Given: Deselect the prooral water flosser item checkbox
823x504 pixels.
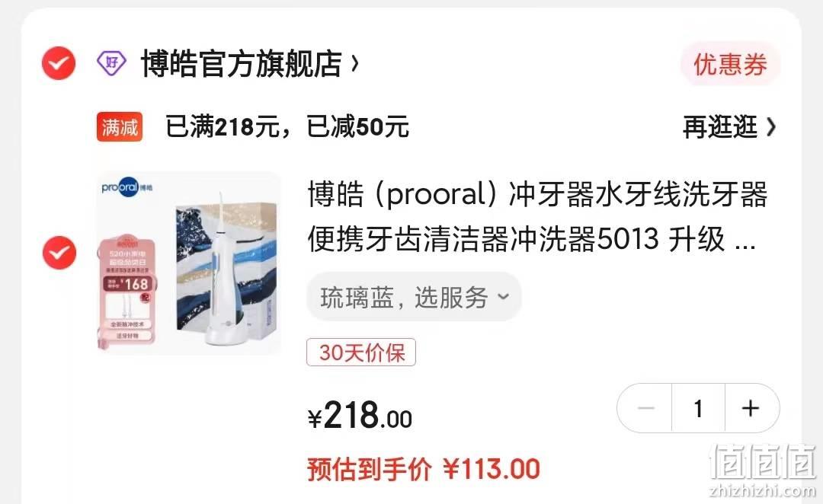Looking at the screenshot, I should pyautogui.click(x=59, y=253).
